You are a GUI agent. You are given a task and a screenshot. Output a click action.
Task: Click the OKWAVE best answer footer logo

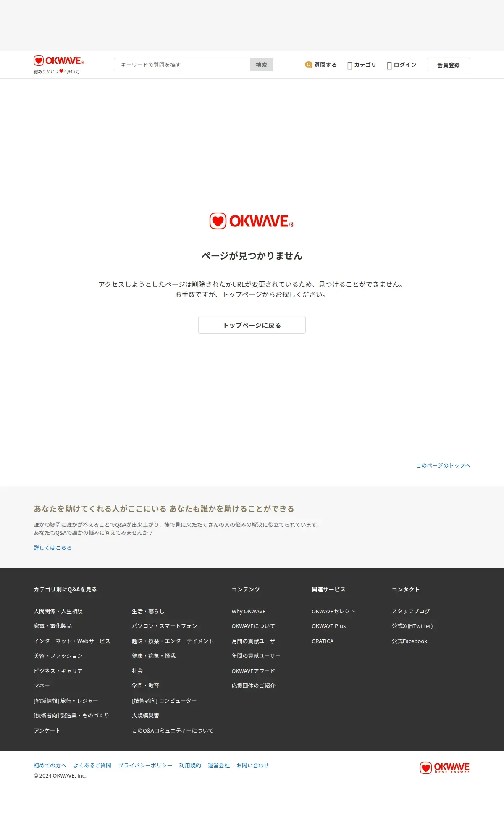coord(445,767)
